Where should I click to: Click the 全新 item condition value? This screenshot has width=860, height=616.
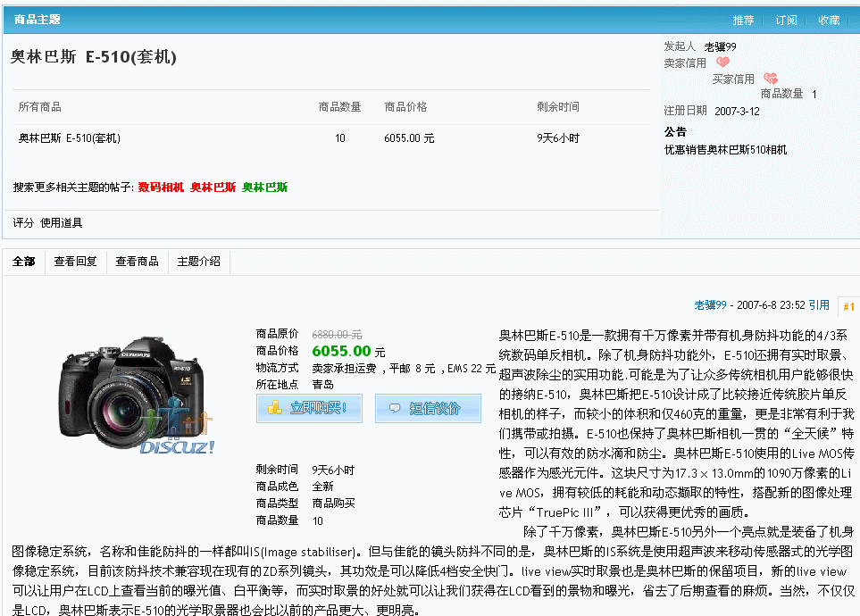coord(322,487)
